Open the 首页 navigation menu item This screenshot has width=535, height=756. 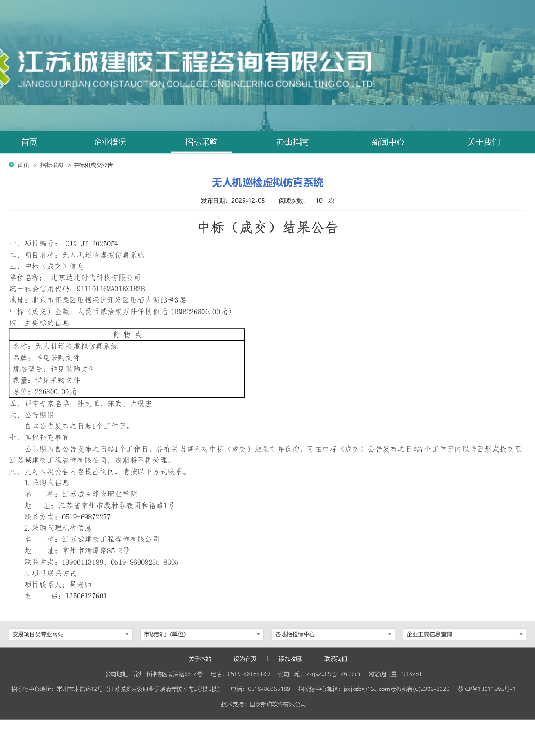[29, 142]
